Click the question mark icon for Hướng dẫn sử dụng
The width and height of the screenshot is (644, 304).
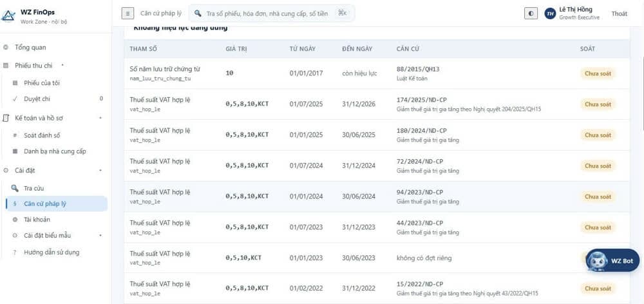click(x=15, y=252)
